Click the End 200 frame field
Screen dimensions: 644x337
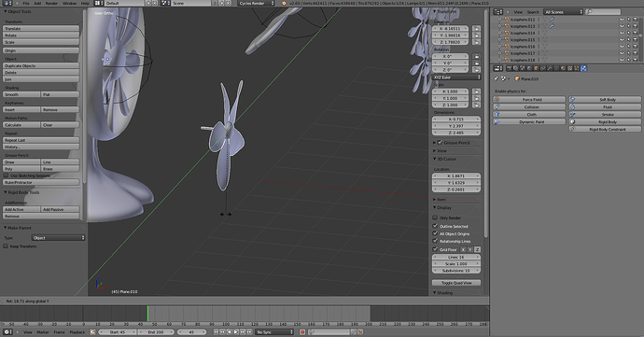coord(156,331)
